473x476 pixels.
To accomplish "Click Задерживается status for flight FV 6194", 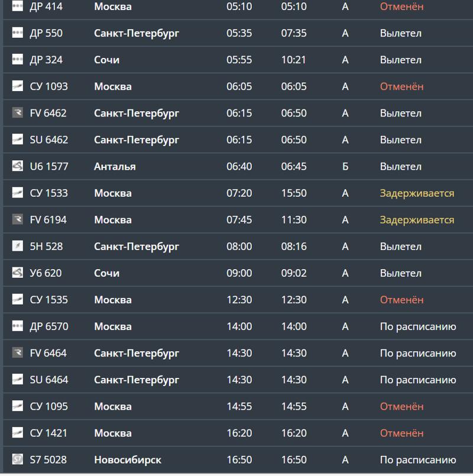I will 417,220.
